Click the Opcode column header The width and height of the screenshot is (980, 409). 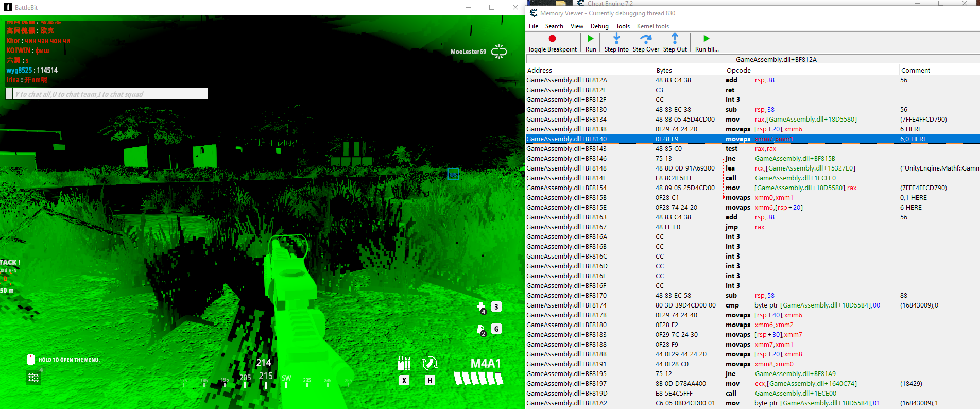tap(812, 70)
